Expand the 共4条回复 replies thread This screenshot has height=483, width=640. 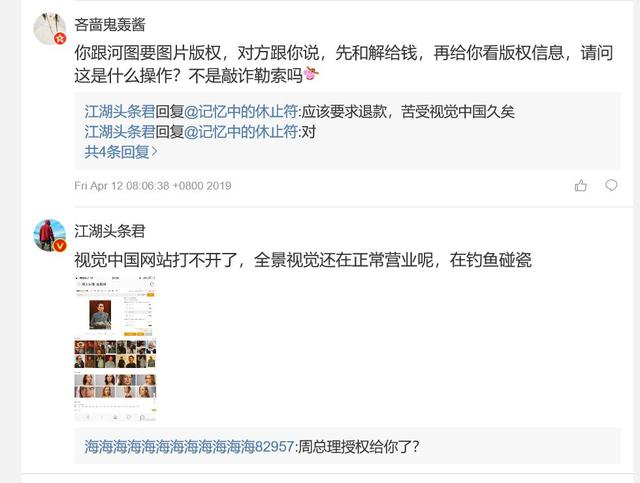coord(121,152)
